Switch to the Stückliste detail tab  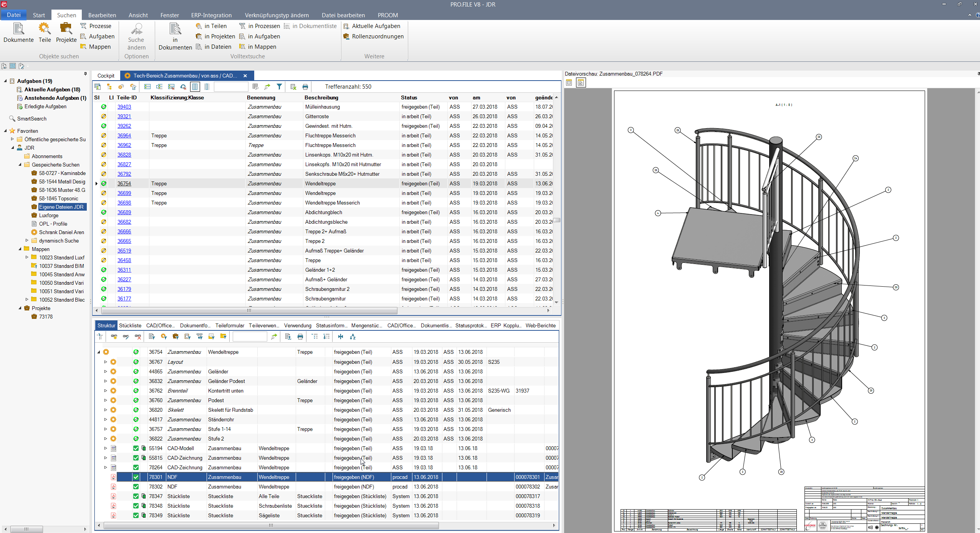coord(130,325)
